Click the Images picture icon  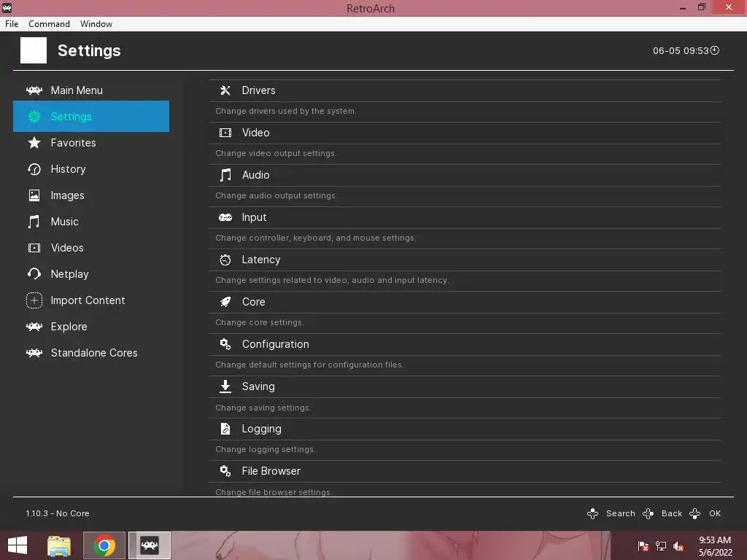pos(34,195)
